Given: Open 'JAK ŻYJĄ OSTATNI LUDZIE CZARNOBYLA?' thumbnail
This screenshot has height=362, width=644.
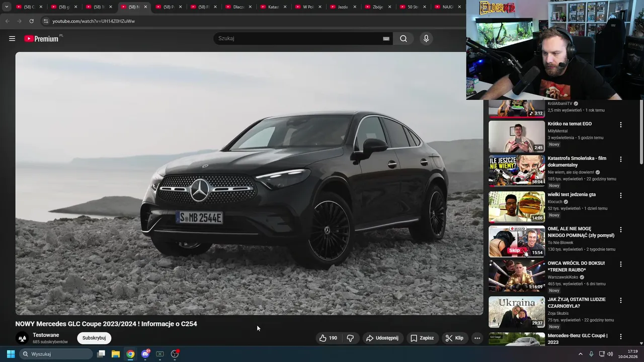Looking at the screenshot, I should pos(517,312).
